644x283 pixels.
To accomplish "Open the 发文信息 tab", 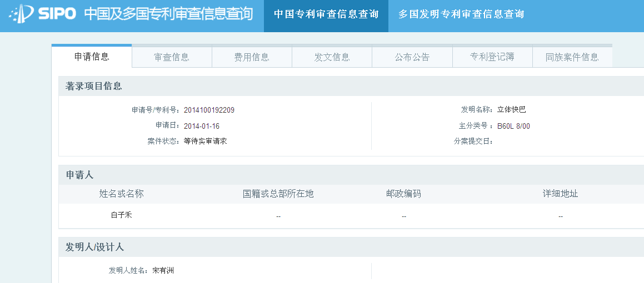I will (332, 57).
